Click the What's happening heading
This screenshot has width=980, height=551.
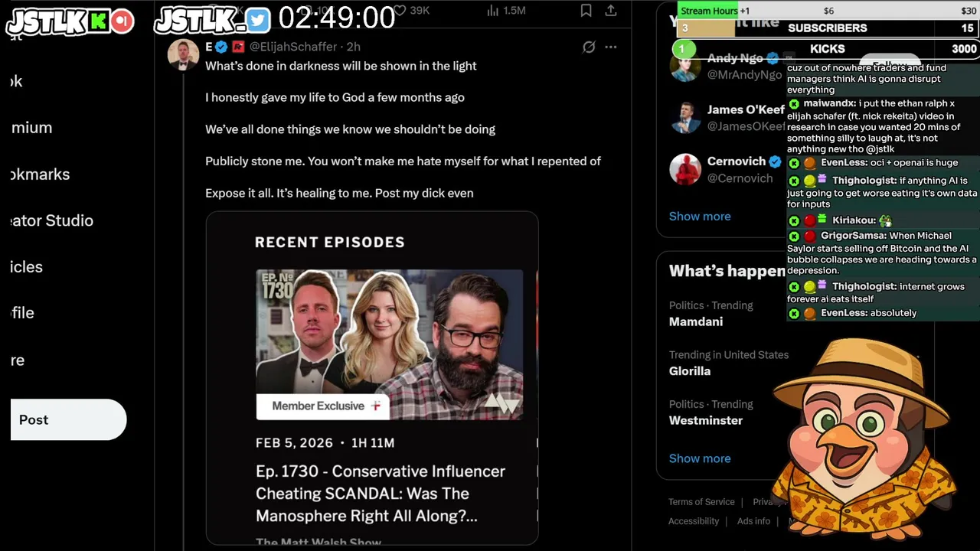[x=727, y=271]
